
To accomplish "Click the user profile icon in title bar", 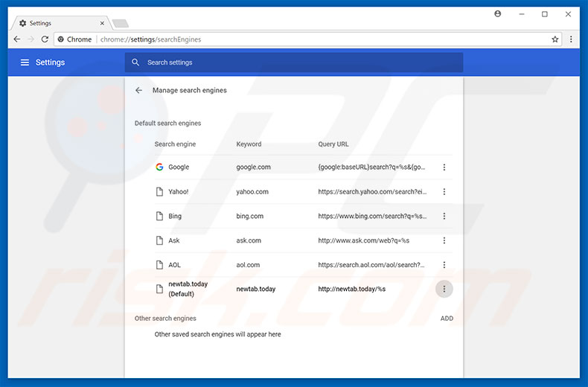I will click(x=498, y=14).
